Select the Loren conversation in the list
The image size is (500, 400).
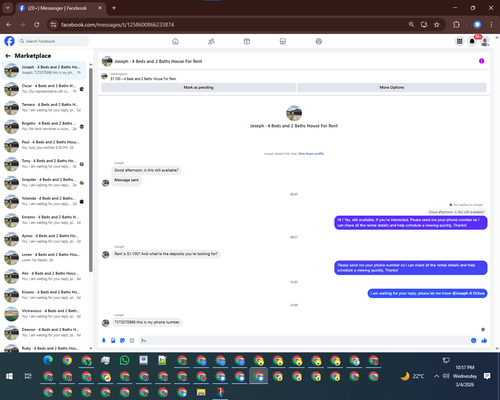44,257
